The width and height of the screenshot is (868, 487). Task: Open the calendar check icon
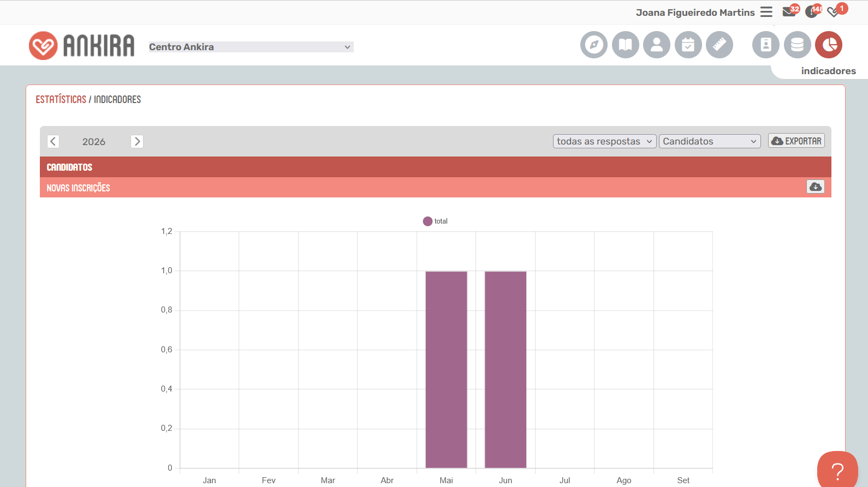688,45
